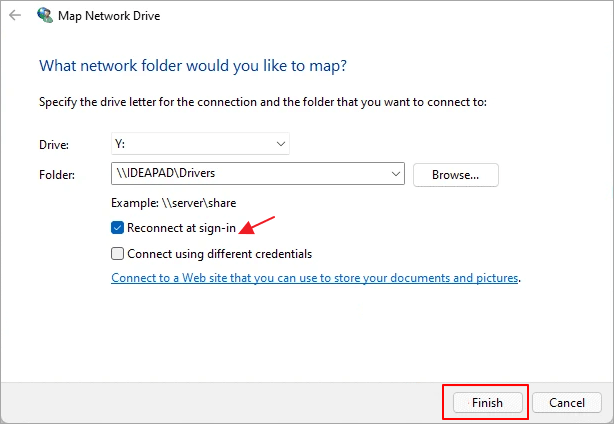Click the back arrow in the title bar

[x=14, y=16]
